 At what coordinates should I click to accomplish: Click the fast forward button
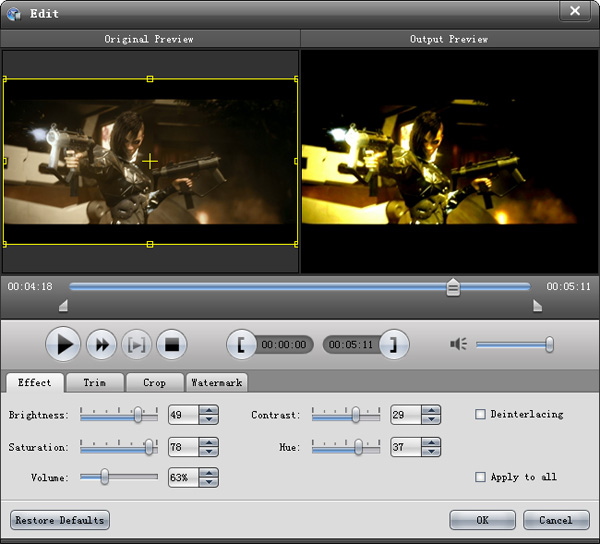(101, 344)
